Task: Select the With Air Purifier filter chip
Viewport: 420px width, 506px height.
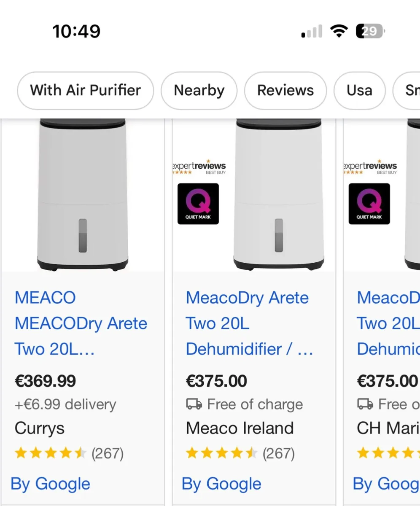Action: click(x=85, y=90)
